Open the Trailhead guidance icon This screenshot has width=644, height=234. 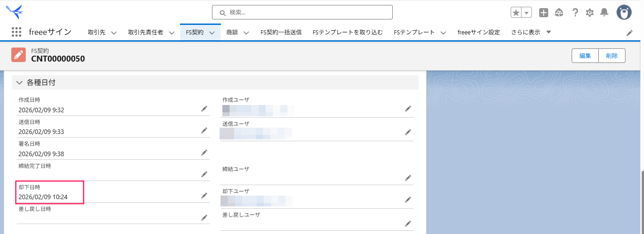(x=559, y=13)
